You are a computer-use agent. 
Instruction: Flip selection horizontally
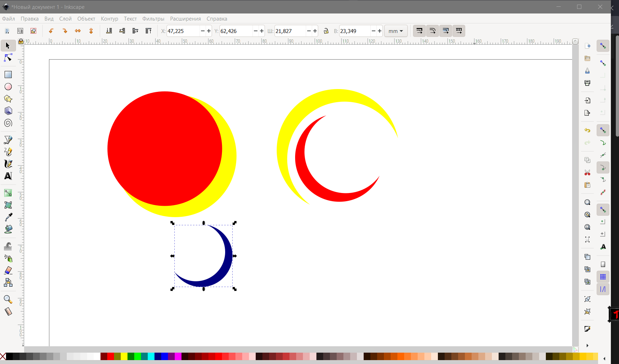click(x=78, y=31)
